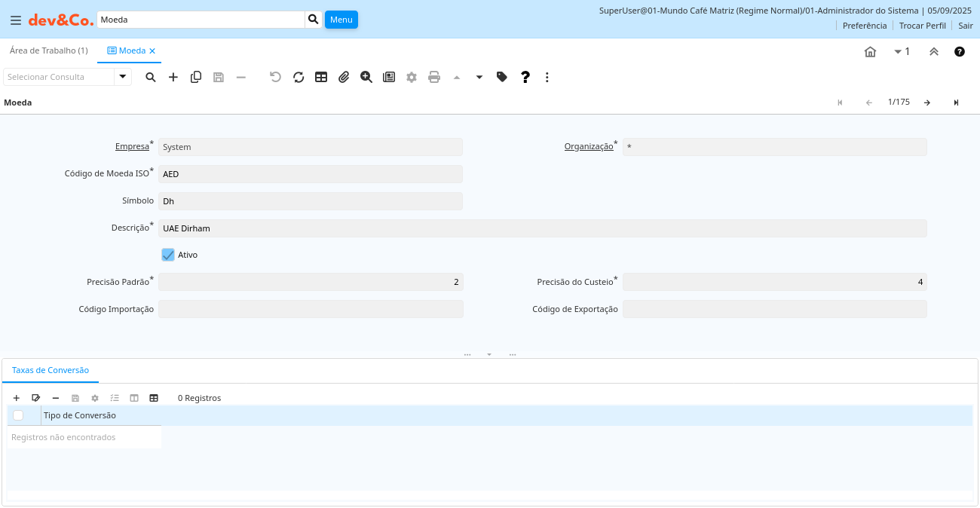Click the blue Menu button

341,20
